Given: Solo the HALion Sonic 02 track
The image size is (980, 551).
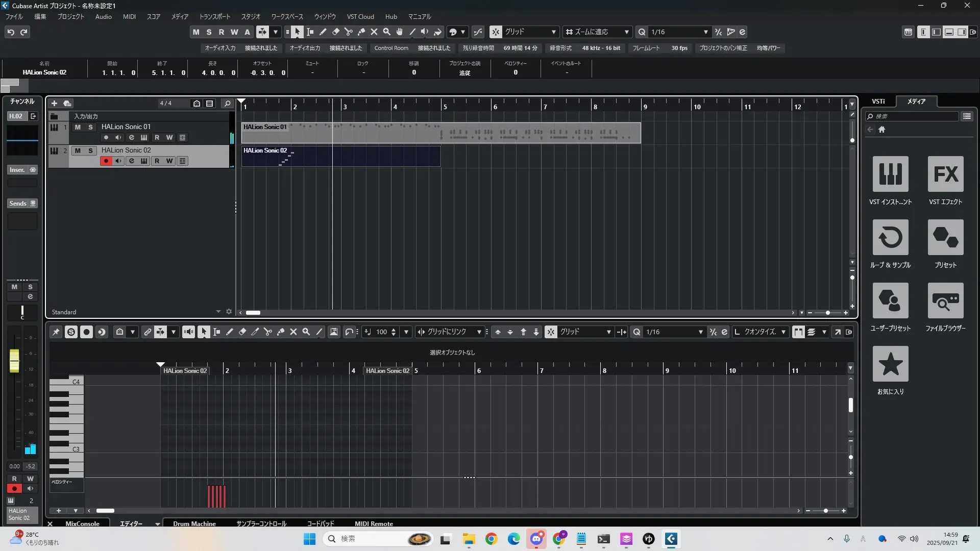Looking at the screenshot, I should [x=90, y=151].
